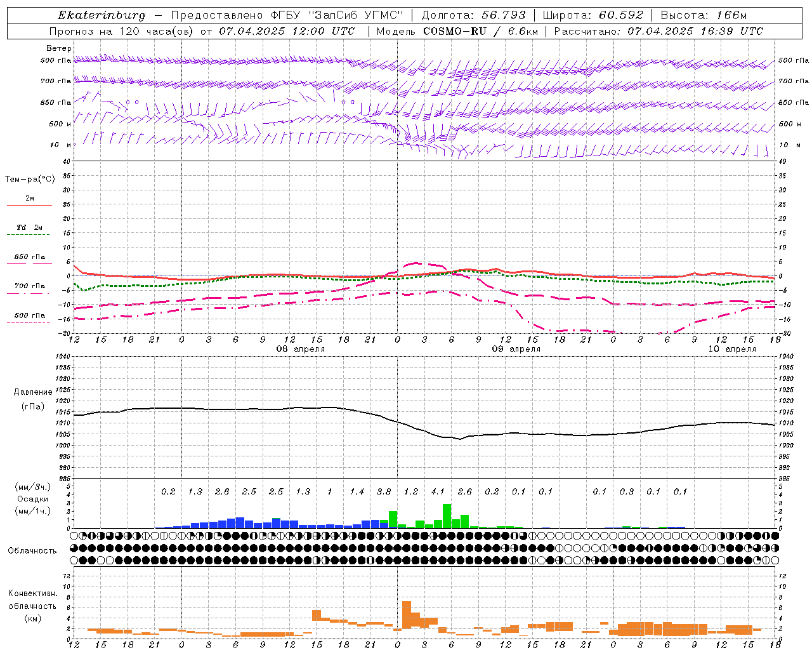Click the "Конвективн." convective cloud label
Viewport: 812px width, 650px height.
pyautogui.click(x=33, y=594)
